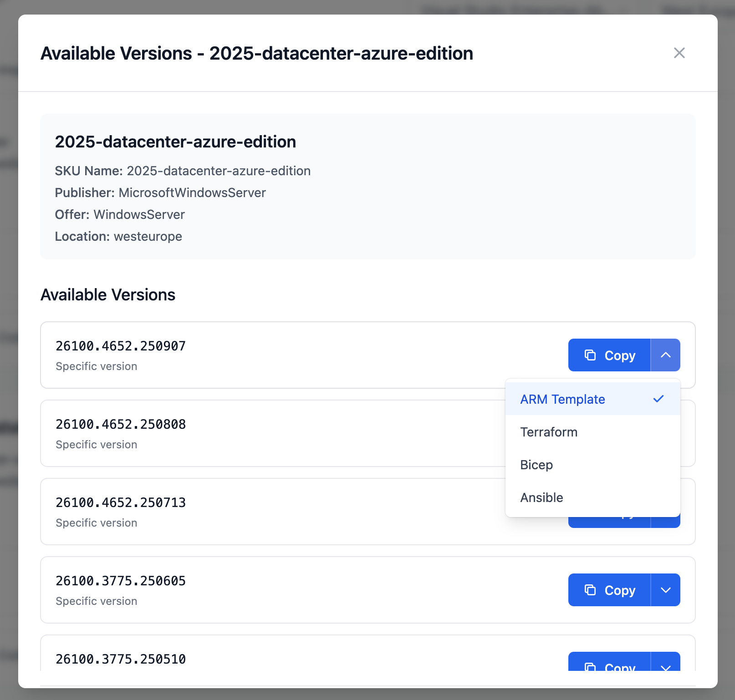Choose Terraform from the format menu
This screenshot has width=735, height=700.
click(x=593, y=432)
